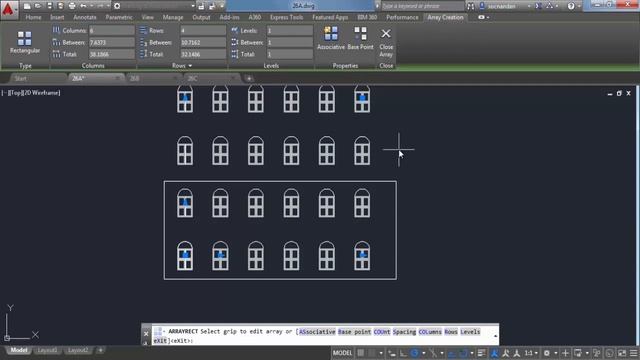The width and height of the screenshot is (640, 360).
Task: Toggle polar tracking in status bar
Action: pos(415,353)
